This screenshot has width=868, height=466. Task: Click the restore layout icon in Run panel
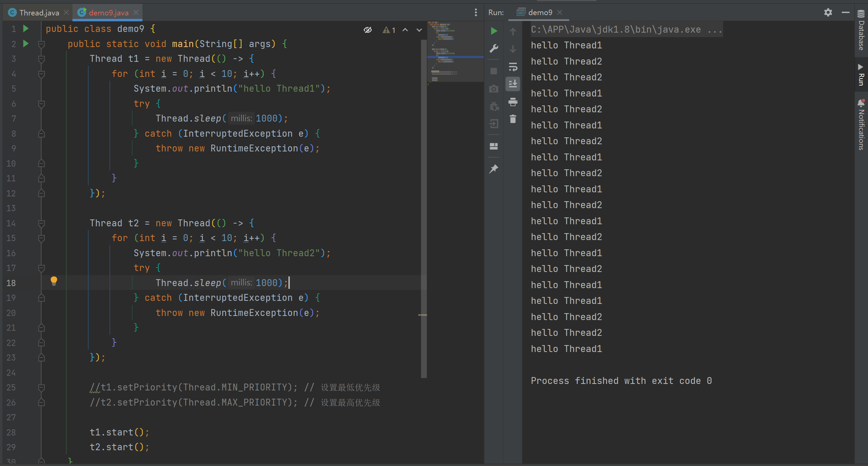click(x=494, y=146)
